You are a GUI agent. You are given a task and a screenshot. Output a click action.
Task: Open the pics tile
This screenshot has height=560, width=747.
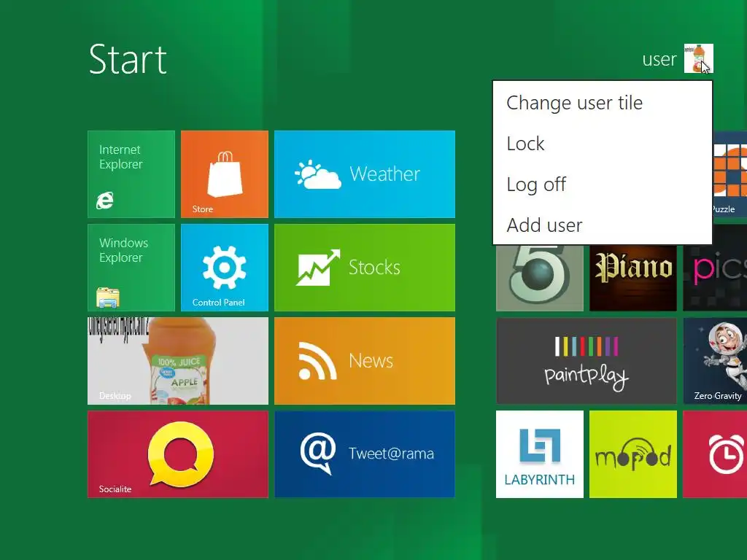click(715, 278)
